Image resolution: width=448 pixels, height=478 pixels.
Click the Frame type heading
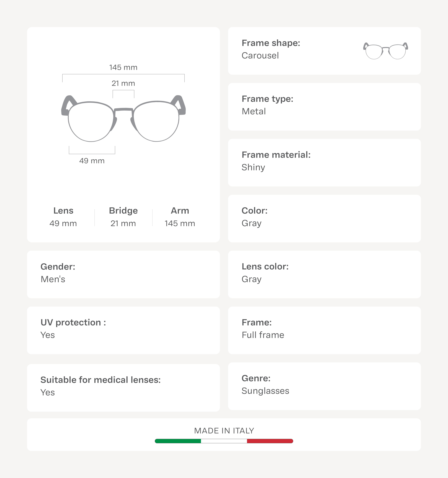267,99
